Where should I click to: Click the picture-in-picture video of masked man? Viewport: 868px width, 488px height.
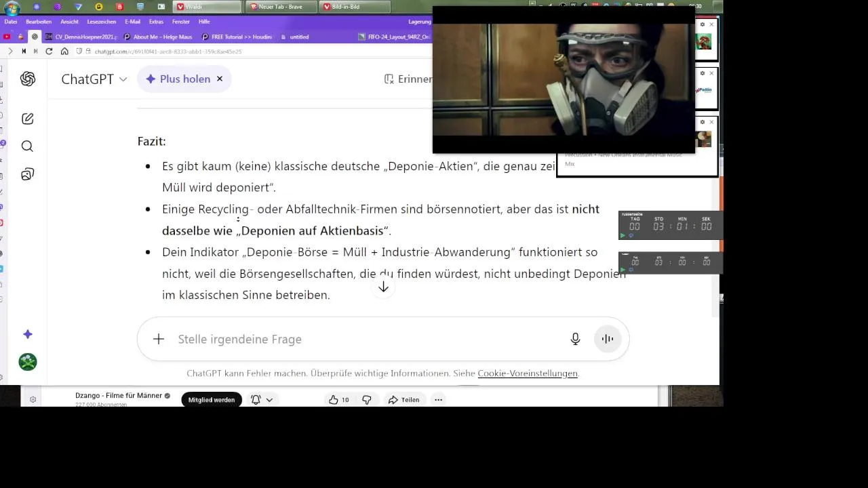click(x=564, y=80)
